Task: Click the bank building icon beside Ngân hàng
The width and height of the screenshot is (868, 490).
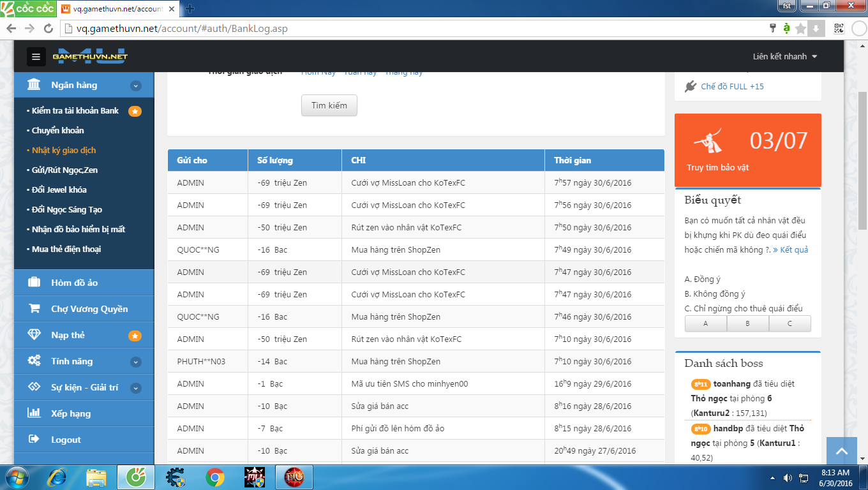Action: point(34,85)
